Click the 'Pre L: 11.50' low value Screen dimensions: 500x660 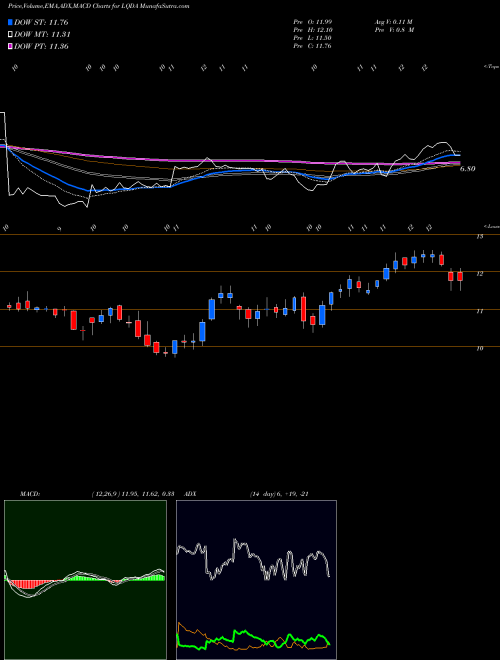click(312, 38)
